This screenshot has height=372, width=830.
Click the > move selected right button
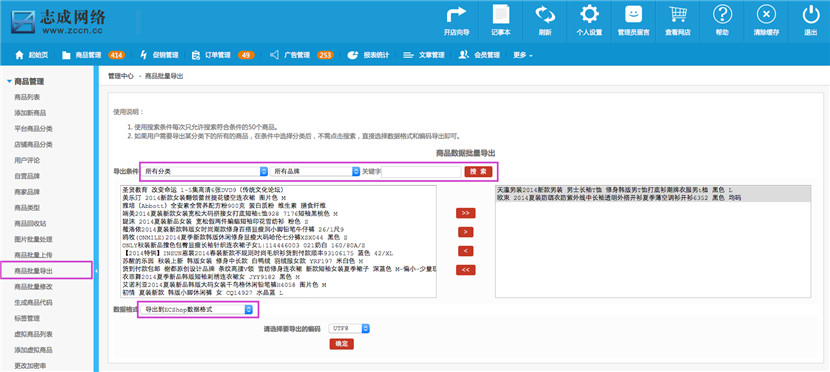[466, 232]
